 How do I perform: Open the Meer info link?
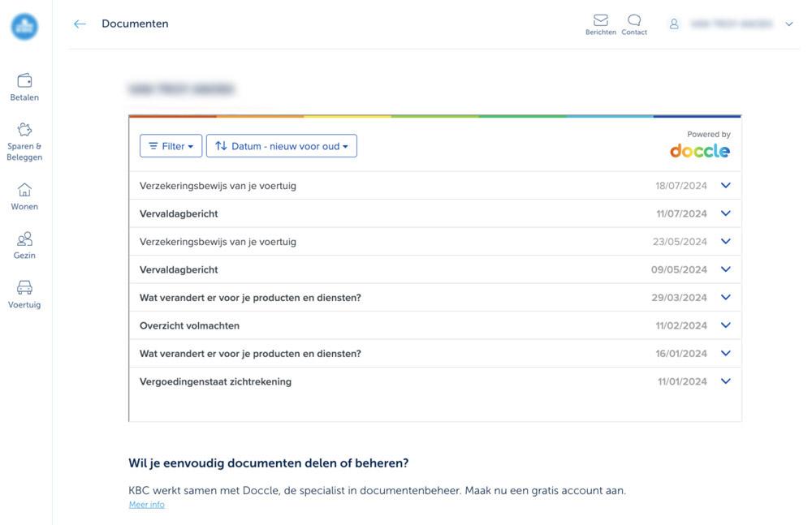[x=146, y=504]
